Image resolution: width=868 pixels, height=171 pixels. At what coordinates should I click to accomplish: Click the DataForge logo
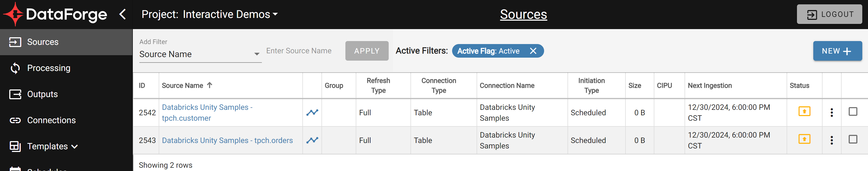coord(55,14)
